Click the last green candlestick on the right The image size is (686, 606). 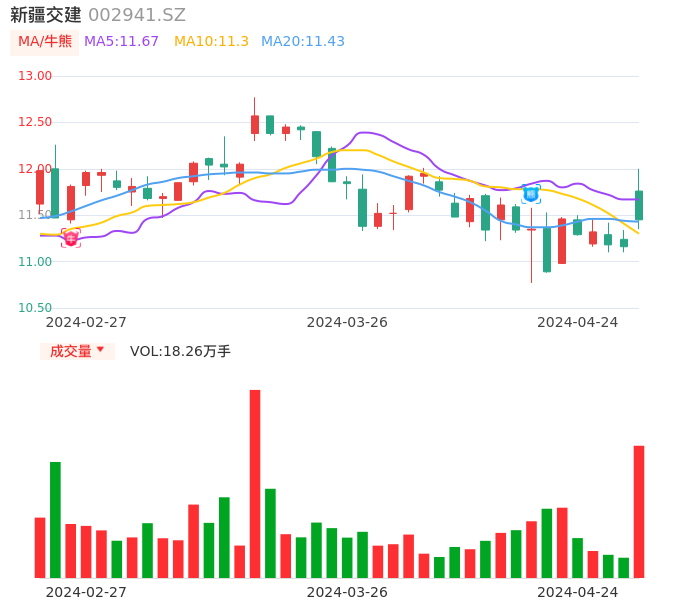(639, 205)
